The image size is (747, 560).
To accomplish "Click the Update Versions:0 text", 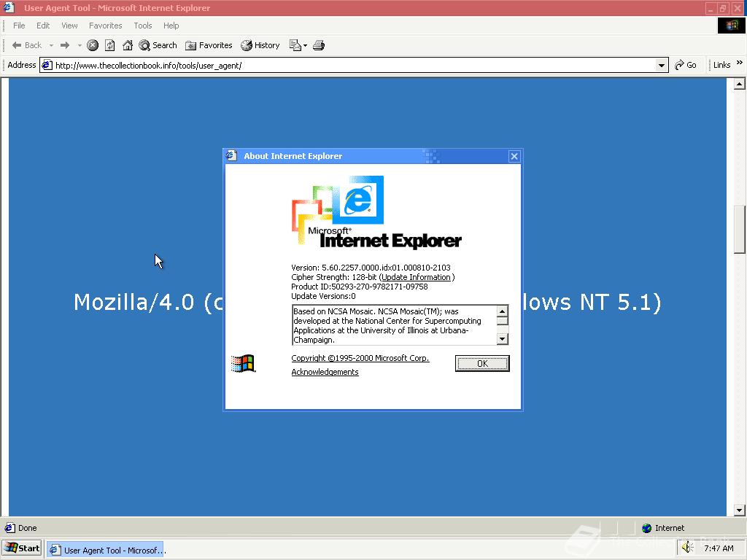I will coord(323,296).
